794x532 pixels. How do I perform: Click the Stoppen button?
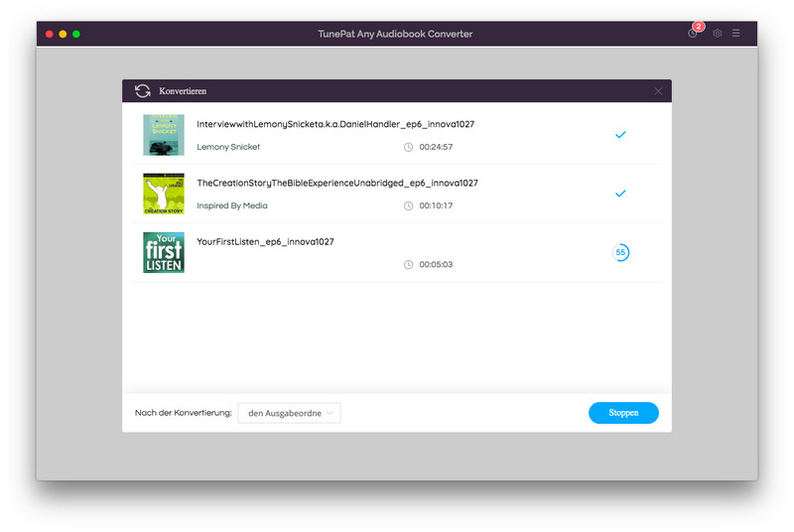pyautogui.click(x=623, y=413)
